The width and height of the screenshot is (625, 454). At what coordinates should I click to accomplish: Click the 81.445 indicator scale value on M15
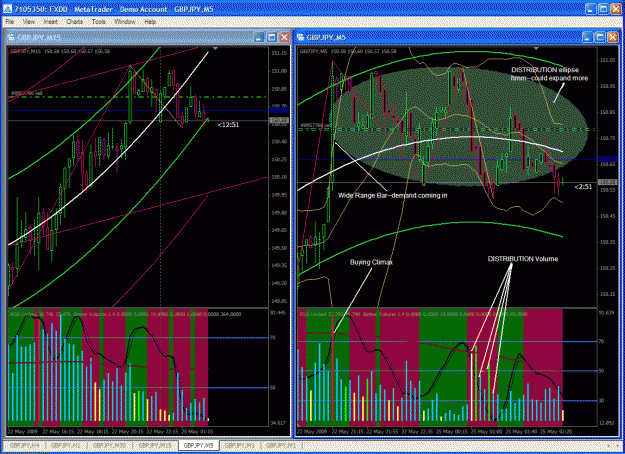pos(279,313)
